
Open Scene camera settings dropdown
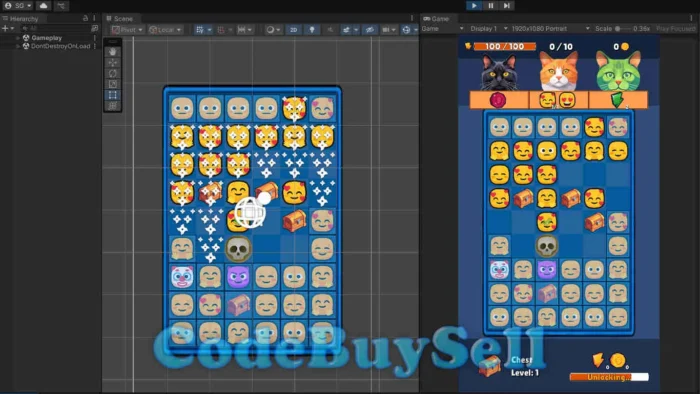click(x=388, y=29)
